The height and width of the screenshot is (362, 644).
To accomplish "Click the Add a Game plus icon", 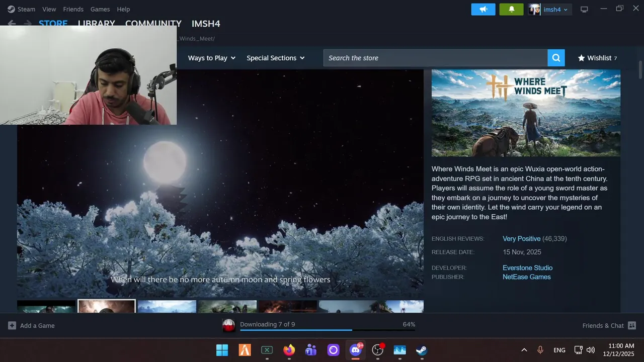I will tap(12, 325).
